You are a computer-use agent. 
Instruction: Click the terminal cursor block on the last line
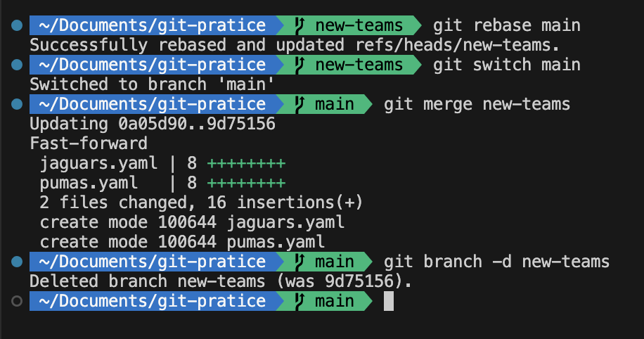(x=389, y=301)
